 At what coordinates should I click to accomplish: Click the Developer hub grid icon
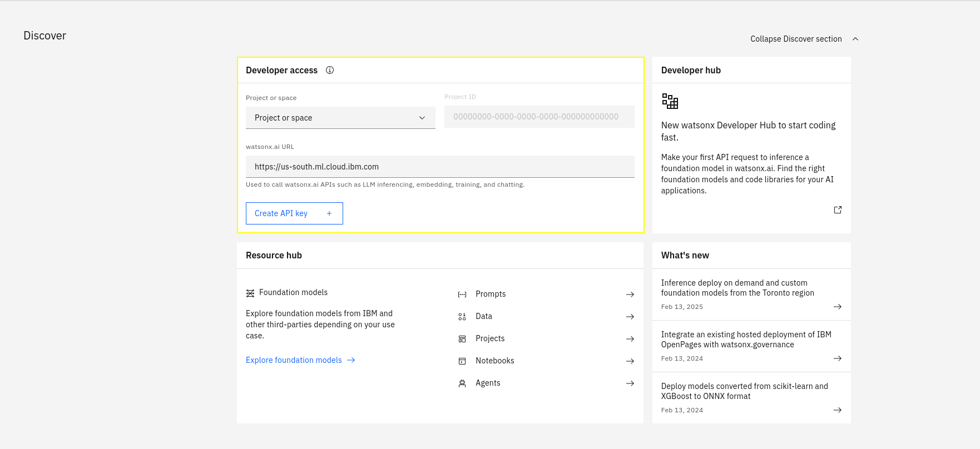670,101
